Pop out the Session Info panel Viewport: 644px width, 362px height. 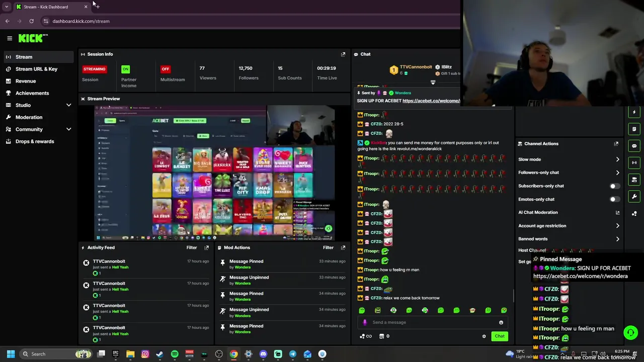pos(343,54)
